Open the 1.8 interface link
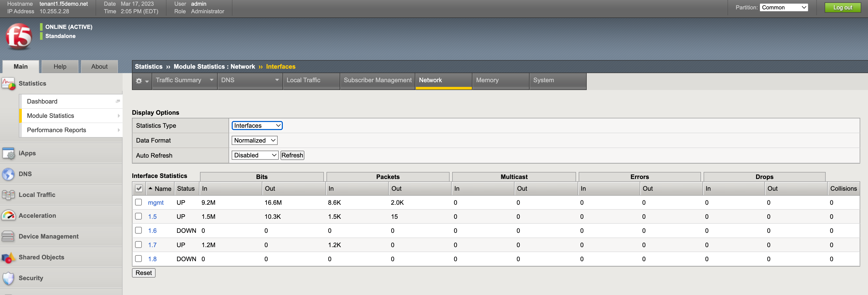This screenshot has width=868, height=295. pyautogui.click(x=152, y=259)
